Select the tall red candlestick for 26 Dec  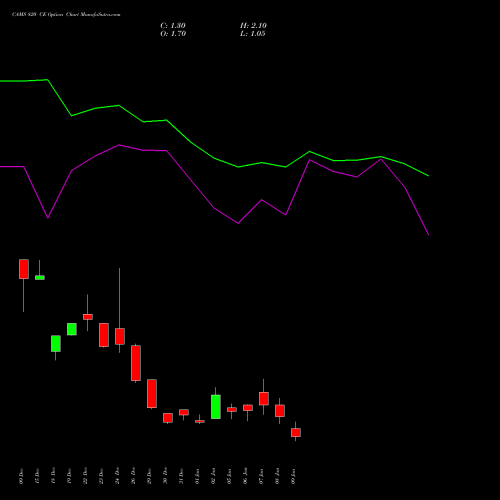[x=136, y=363]
